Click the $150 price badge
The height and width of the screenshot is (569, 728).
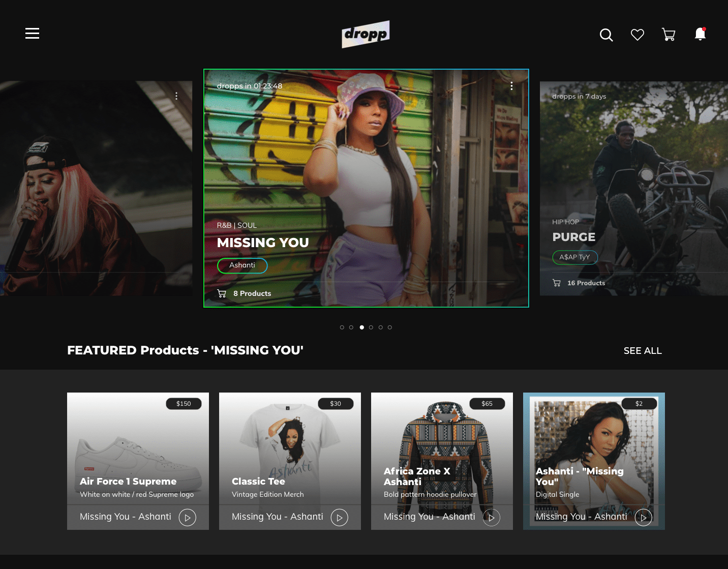[184, 404]
